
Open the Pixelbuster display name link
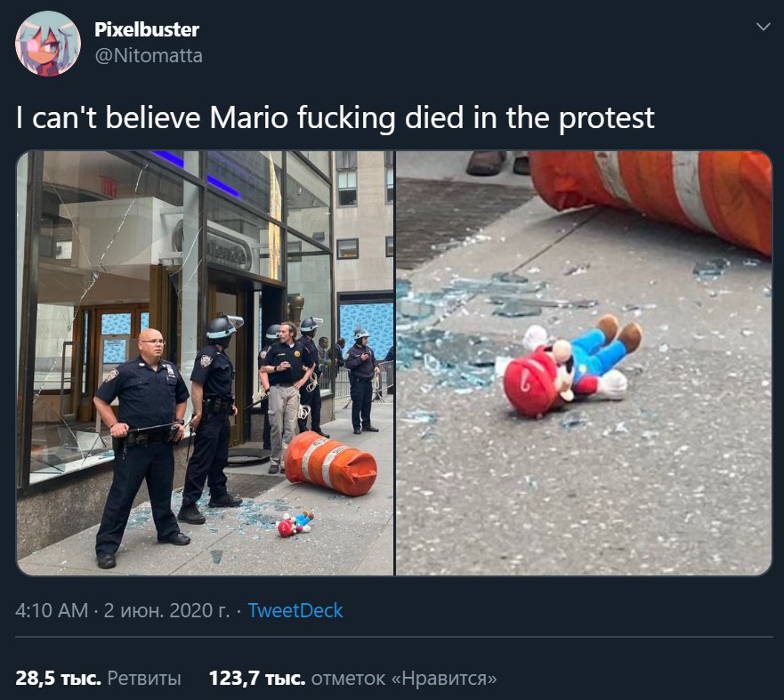(147, 29)
